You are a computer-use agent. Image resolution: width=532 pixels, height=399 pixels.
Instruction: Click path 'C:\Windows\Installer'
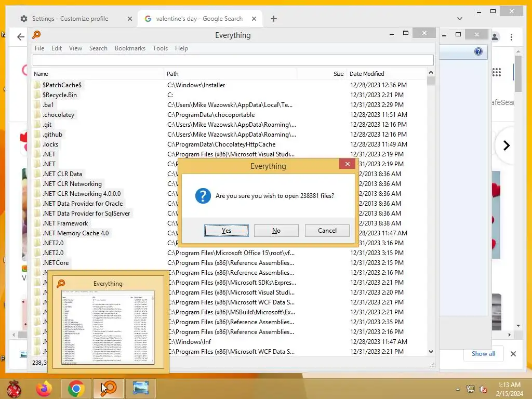pos(196,85)
